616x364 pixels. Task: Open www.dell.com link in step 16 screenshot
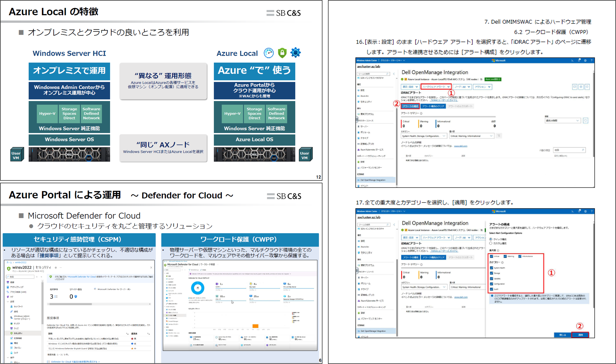pos(461,146)
